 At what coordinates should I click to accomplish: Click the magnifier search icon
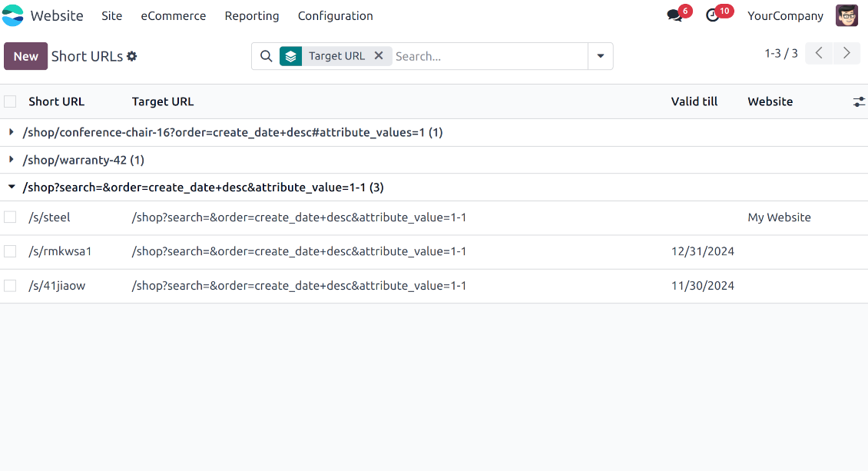click(x=267, y=56)
